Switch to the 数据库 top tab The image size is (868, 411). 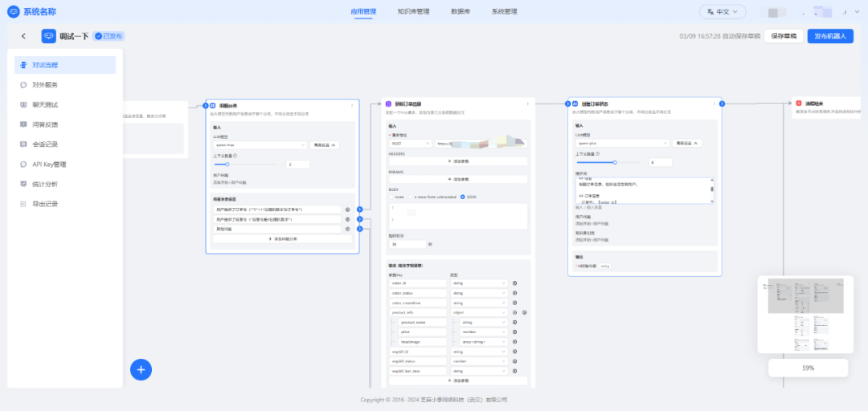pos(461,11)
